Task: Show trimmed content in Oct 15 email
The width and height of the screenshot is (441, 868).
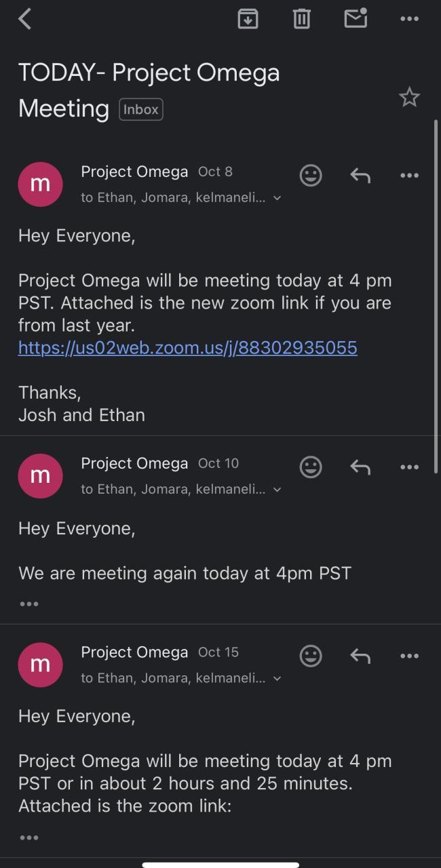Action: pos(29,837)
